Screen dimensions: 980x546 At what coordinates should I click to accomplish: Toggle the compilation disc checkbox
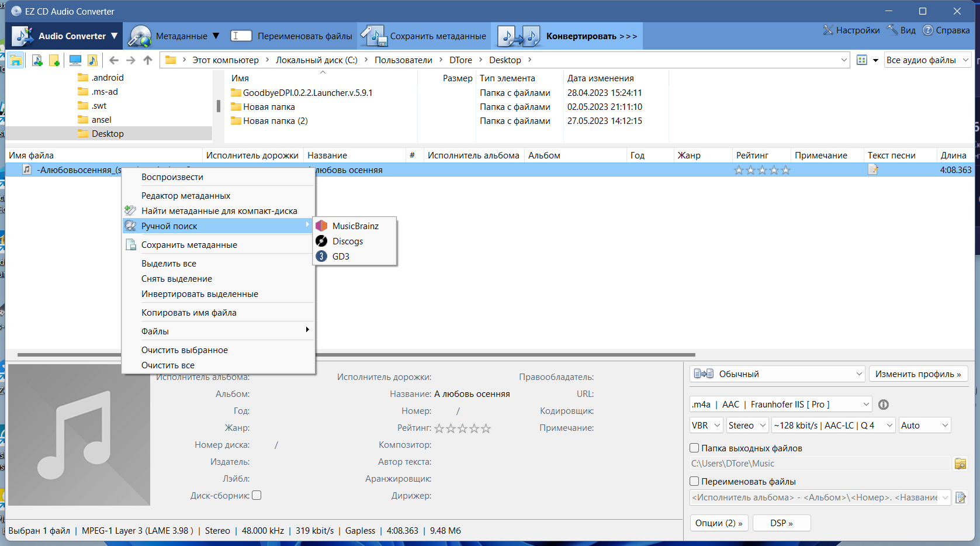[x=257, y=495]
